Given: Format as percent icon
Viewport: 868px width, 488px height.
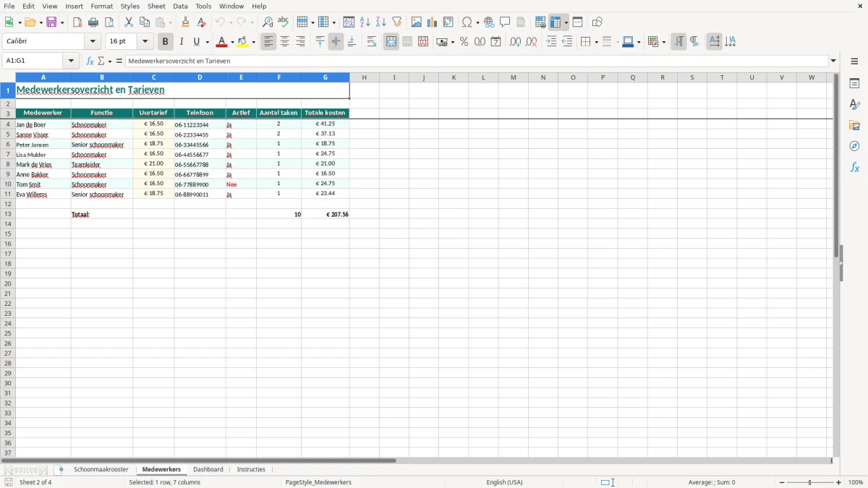Looking at the screenshot, I should (464, 42).
